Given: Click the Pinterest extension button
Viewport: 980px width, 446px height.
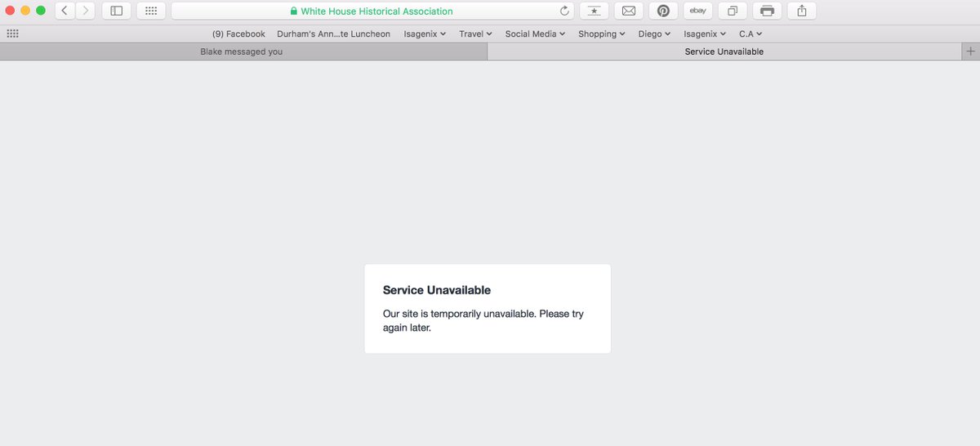Looking at the screenshot, I should 663,11.
